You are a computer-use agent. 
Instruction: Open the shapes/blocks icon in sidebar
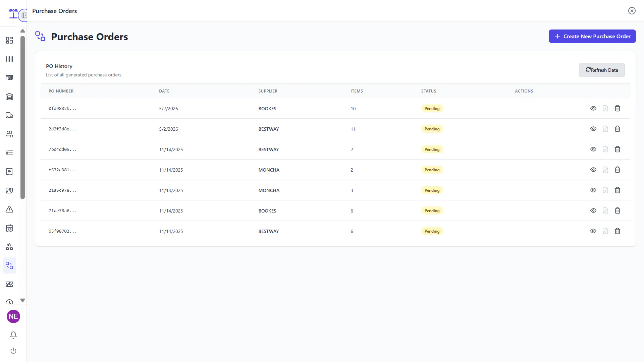pos(9,247)
